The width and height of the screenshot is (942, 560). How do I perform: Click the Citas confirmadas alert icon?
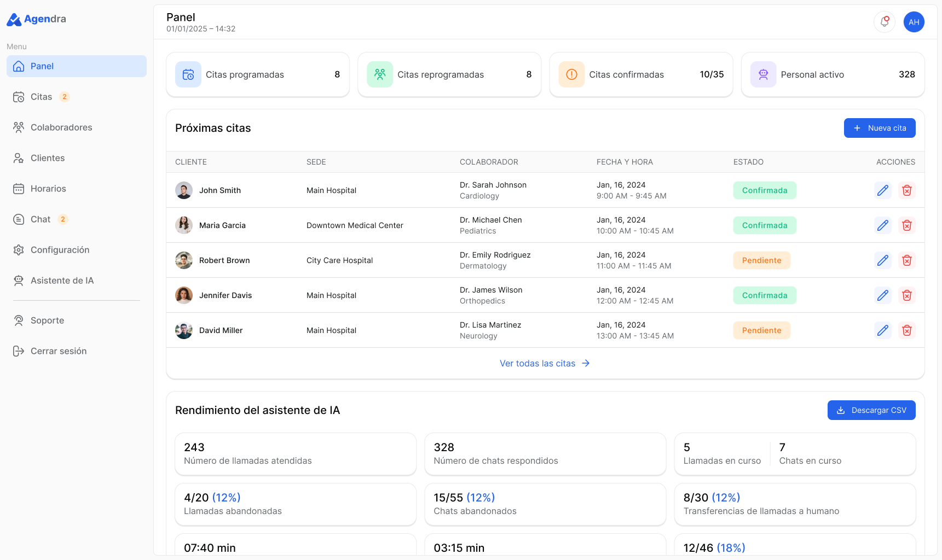(571, 74)
